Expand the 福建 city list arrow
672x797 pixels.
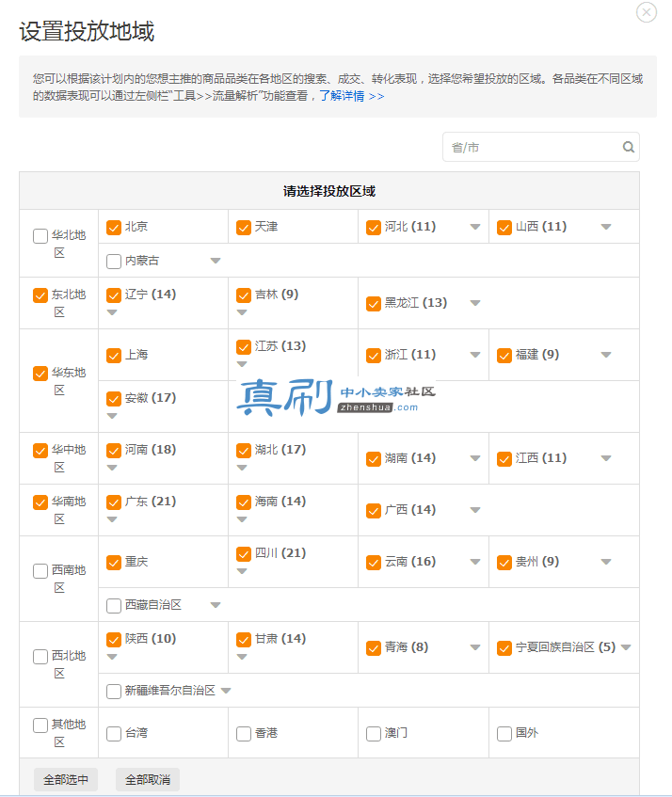click(x=606, y=355)
